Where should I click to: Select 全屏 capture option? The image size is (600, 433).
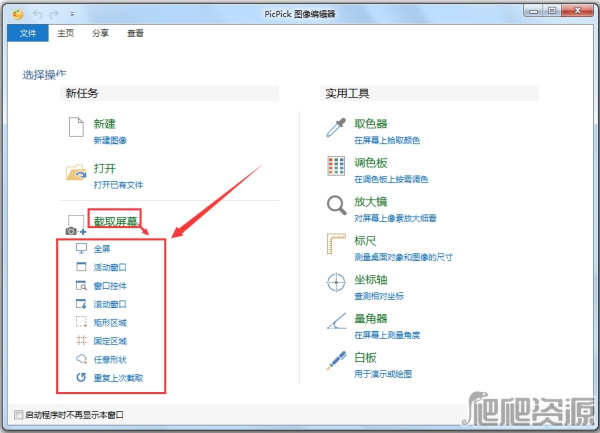point(102,249)
